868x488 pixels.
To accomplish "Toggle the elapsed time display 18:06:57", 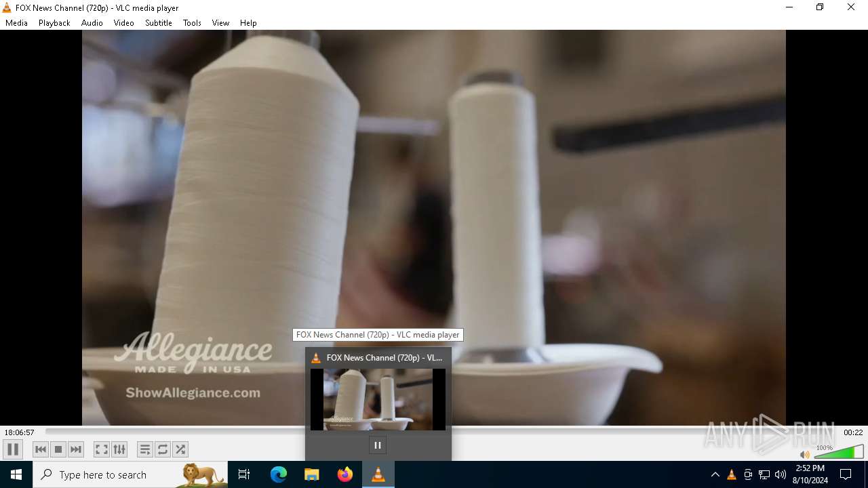I will pos(20,432).
